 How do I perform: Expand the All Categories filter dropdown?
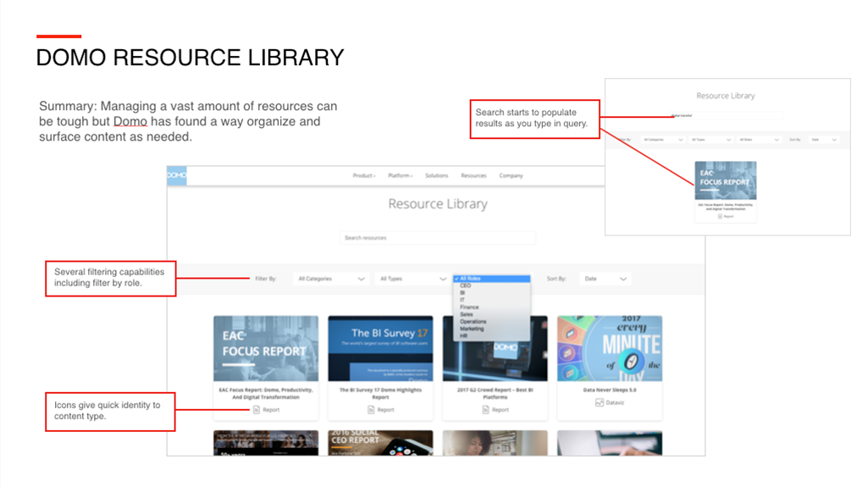(x=331, y=279)
